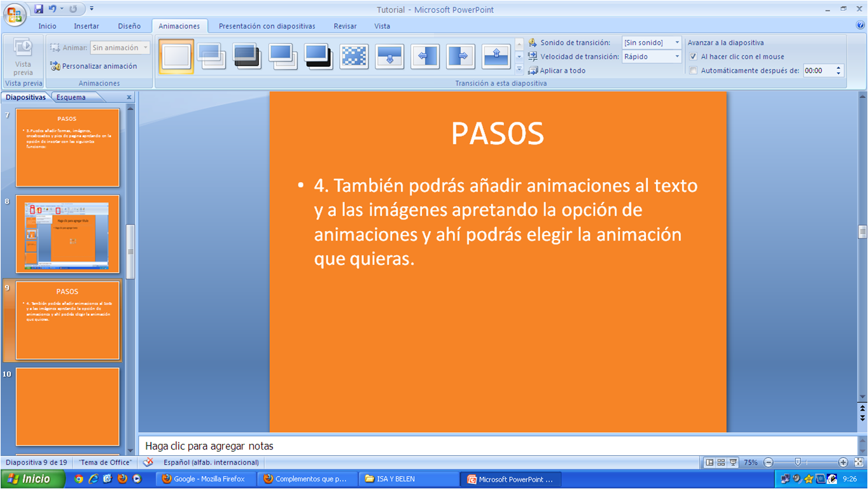Image resolution: width=868 pixels, height=489 pixels.
Task: Click the notes field 'Haga clic para agregar notas'
Action: (x=498, y=446)
